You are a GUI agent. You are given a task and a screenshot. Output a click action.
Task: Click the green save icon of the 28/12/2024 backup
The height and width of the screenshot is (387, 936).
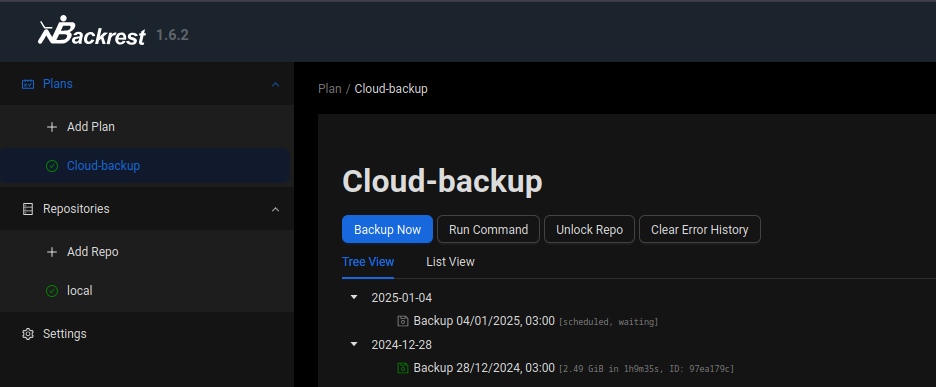click(403, 368)
